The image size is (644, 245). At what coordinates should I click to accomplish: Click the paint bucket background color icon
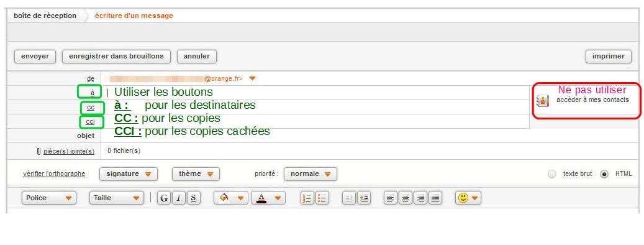[224, 198]
